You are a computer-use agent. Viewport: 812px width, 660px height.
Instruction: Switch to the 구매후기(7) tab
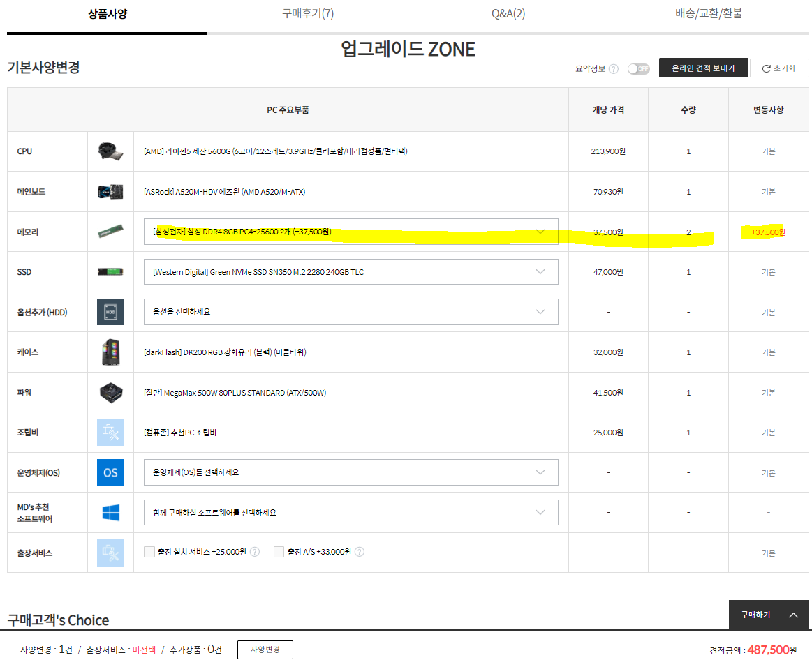(x=308, y=13)
